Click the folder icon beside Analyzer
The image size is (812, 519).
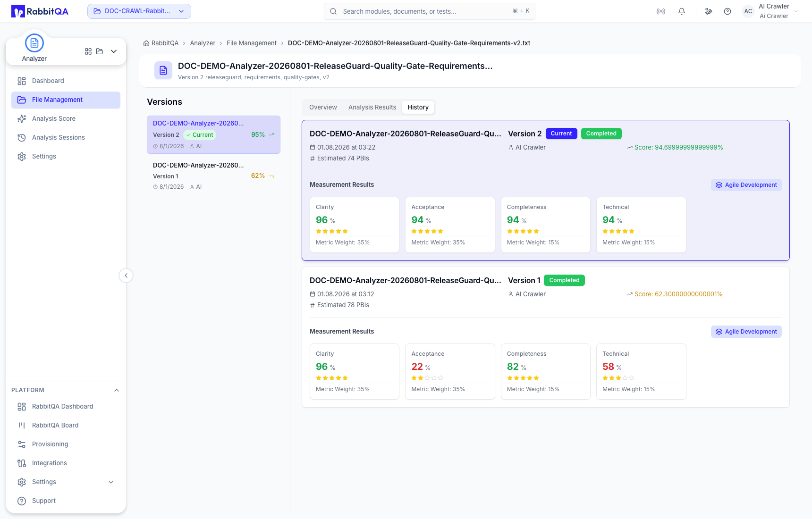click(100, 51)
